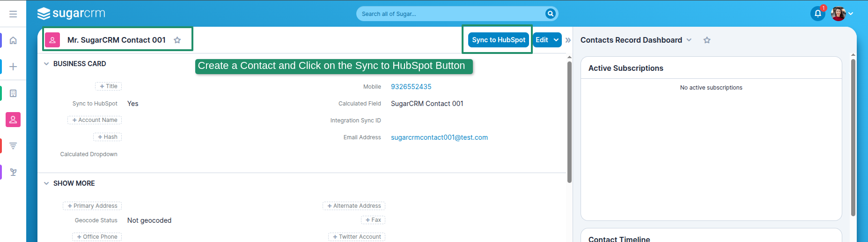The width and height of the screenshot is (868, 242).
Task: Click the dashboard pane vertical scrollbar
Action: pos(853,137)
